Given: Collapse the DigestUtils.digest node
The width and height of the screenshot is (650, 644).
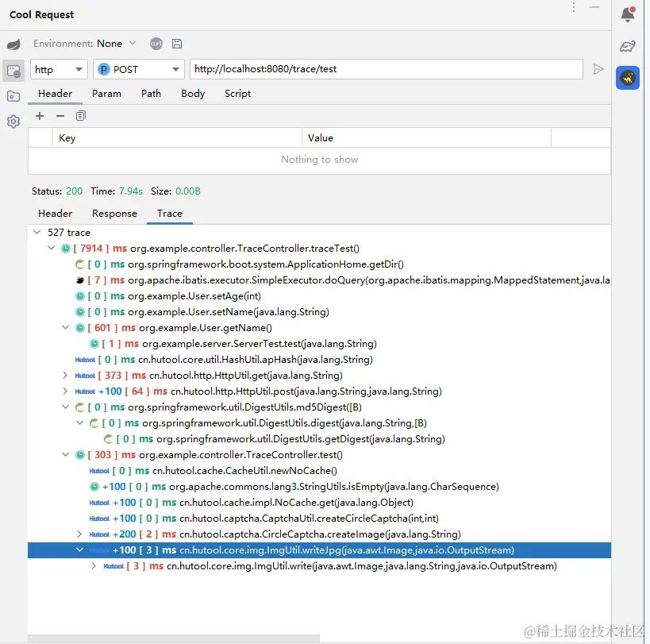Looking at the screenshot, I should tap(80, 422).
